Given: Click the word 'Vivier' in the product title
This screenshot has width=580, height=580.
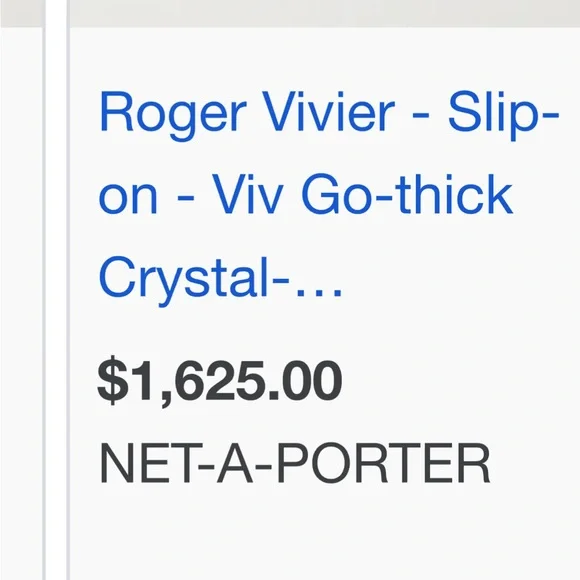Looking at the screenshot, I should [328, 112].
